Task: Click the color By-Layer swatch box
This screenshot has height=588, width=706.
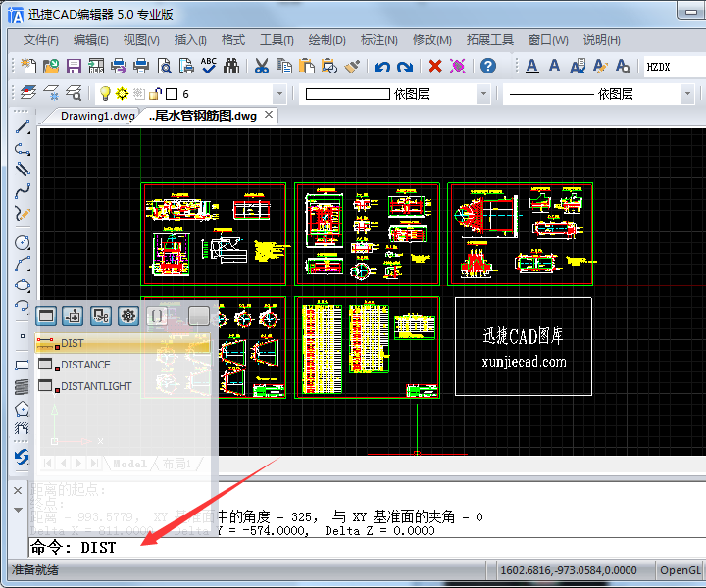Action: tap(347, 94)
